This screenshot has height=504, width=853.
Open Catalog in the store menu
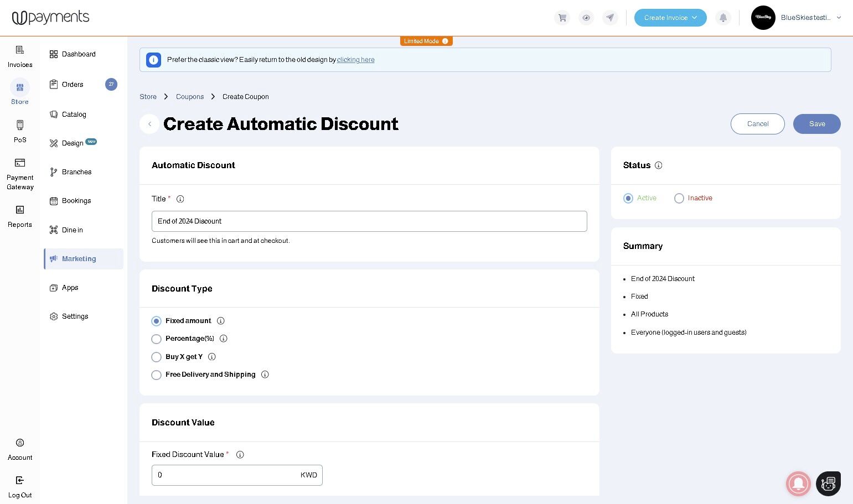74,115
